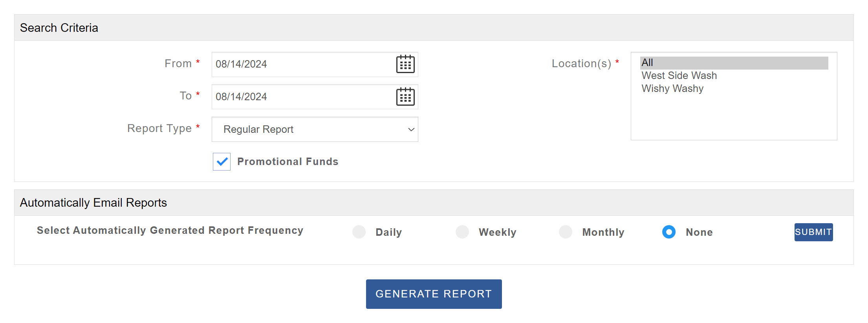Open the From date calendar picker
868x323 pixels.
point(405,64)
